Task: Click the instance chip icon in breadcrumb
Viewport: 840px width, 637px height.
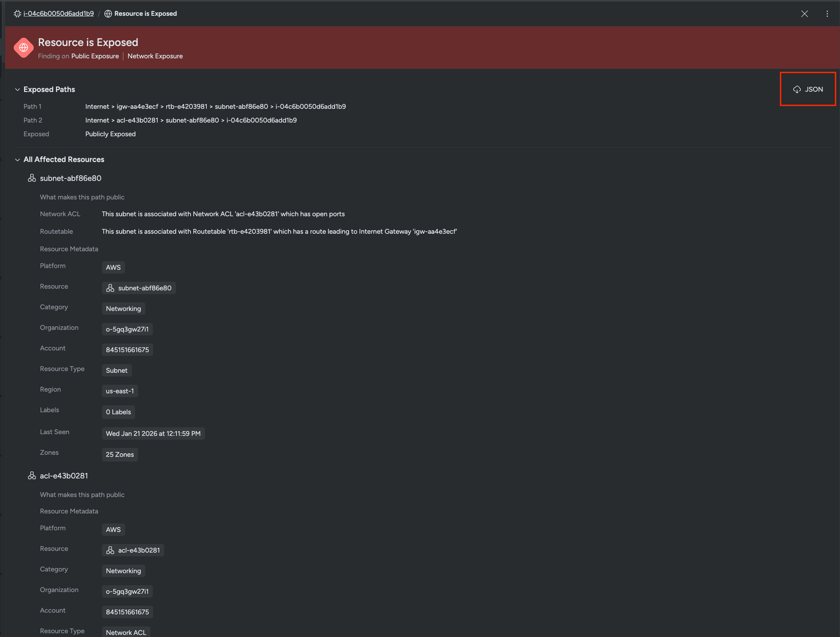Action: 17,14
